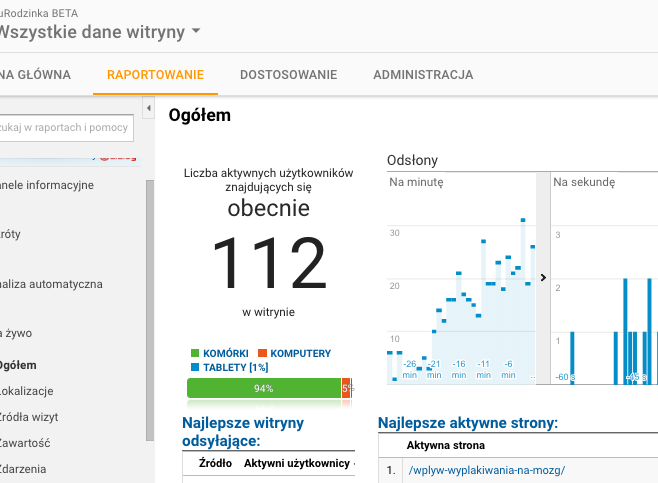Switch to the RAPORTOWANIE tab

[x=155, y=75]
